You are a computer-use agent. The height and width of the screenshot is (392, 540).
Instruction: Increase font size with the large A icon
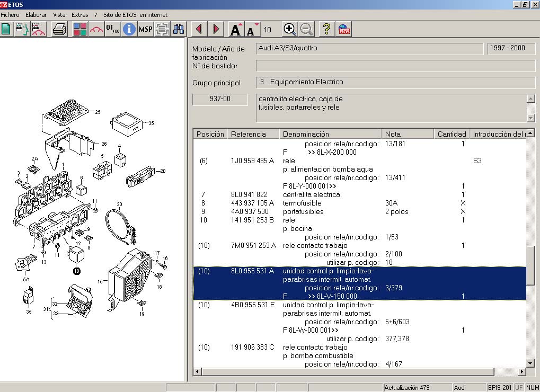point(236,29)
